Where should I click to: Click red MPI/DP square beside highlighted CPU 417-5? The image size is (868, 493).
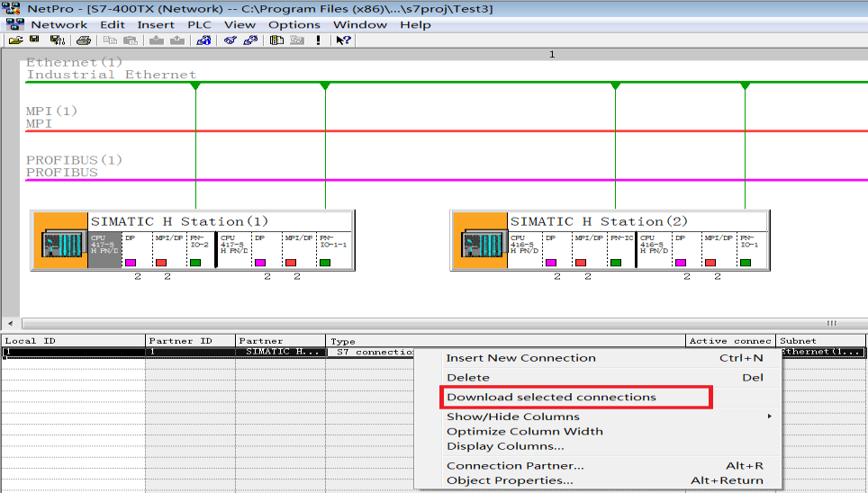(161, 263)
